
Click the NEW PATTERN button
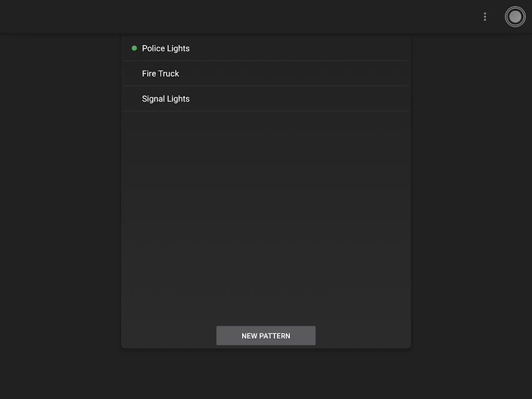click(x=266, y=335)
